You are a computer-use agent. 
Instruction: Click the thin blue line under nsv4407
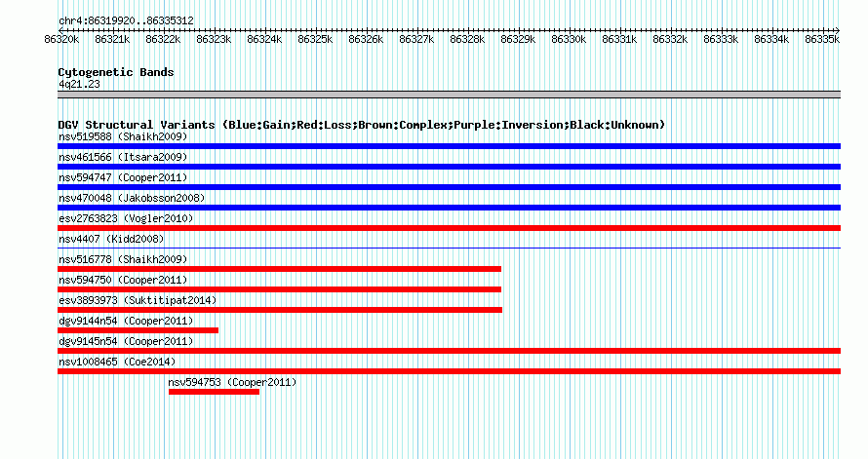(449, 248)
